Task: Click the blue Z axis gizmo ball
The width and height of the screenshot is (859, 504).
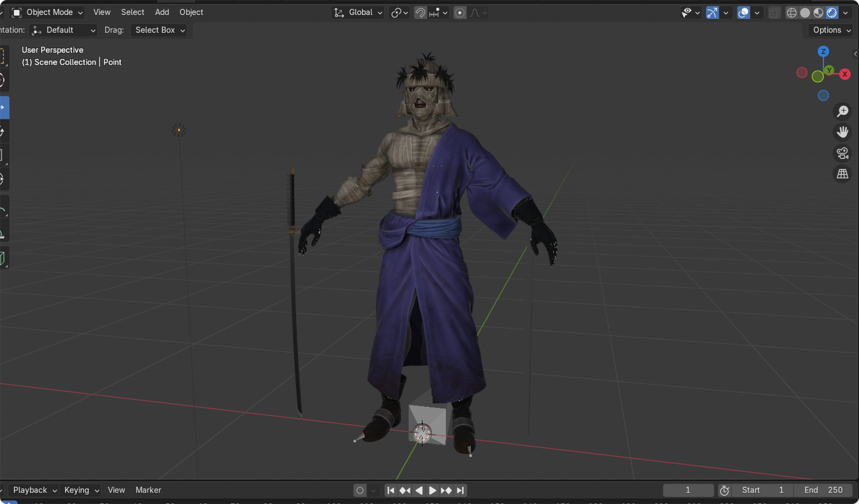Action: [x=823, y=51]
